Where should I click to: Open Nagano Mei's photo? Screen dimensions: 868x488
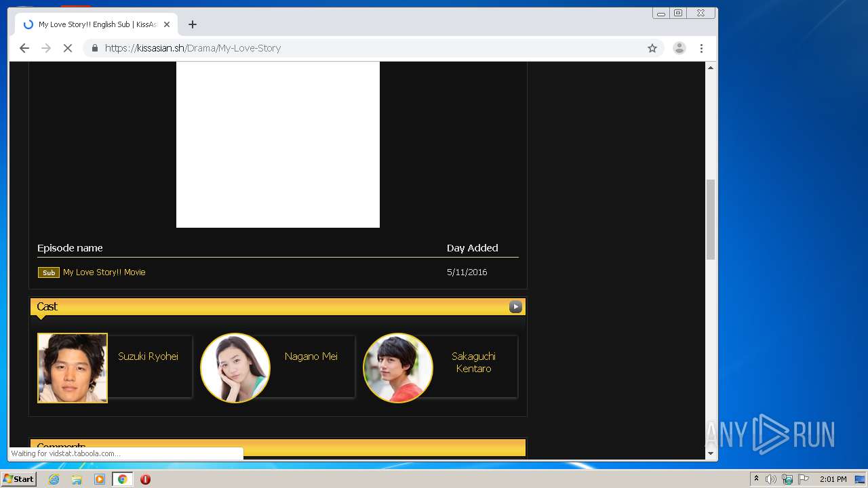coord(235,368)
